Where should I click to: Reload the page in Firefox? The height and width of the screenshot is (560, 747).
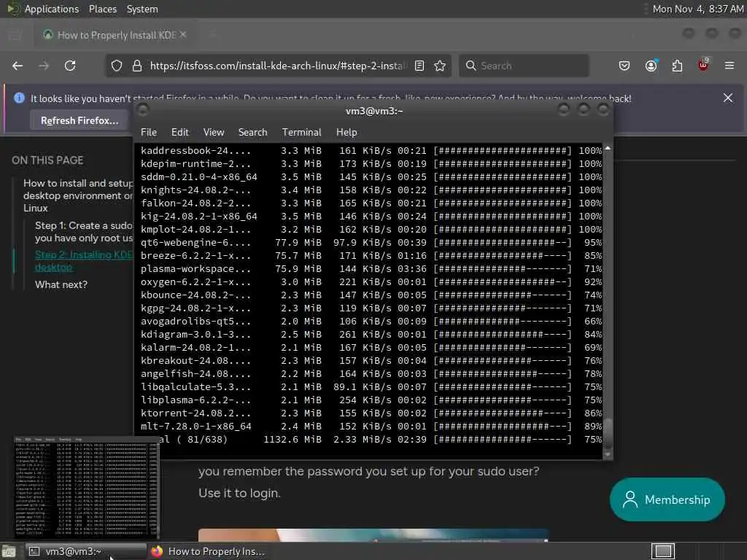point(70,66)
